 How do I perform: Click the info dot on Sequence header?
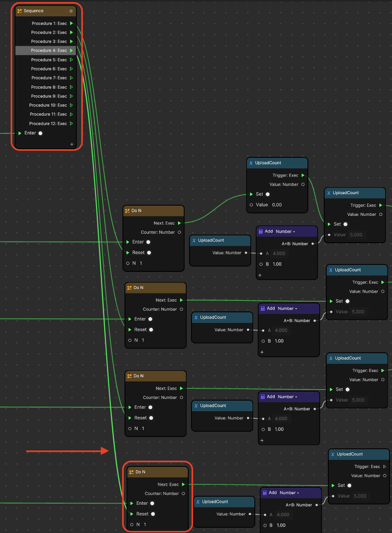[71, 11]
